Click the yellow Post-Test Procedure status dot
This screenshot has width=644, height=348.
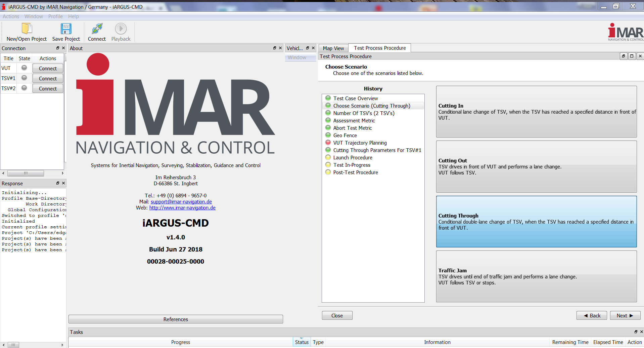[x=328, y=172]
